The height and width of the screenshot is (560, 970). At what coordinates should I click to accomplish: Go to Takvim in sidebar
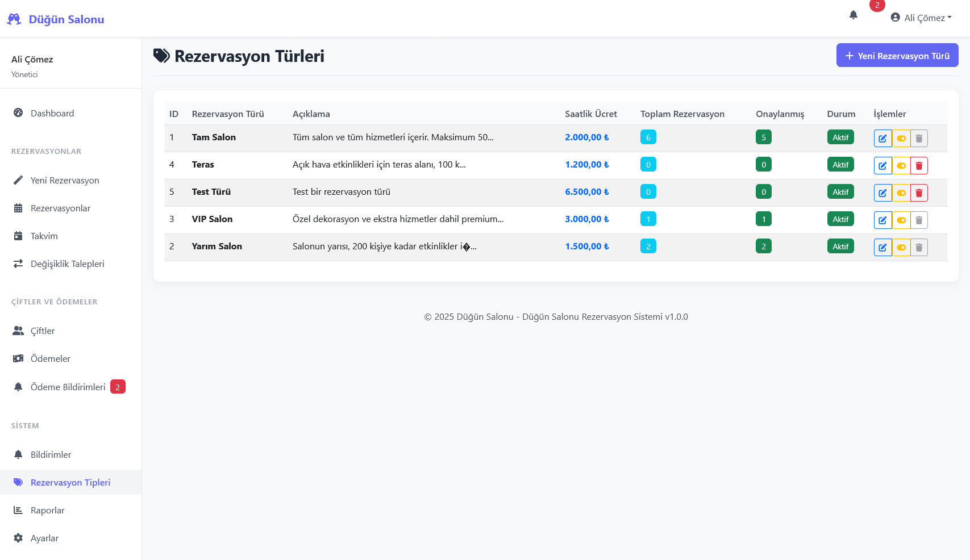tap(44, 236)
